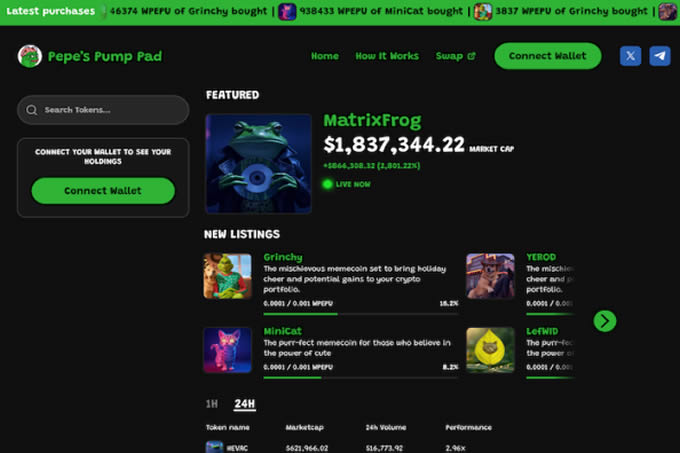Click the magnifier icon in the search box
This screenshot has height=453, width=680.
click(x=33, y=110)
